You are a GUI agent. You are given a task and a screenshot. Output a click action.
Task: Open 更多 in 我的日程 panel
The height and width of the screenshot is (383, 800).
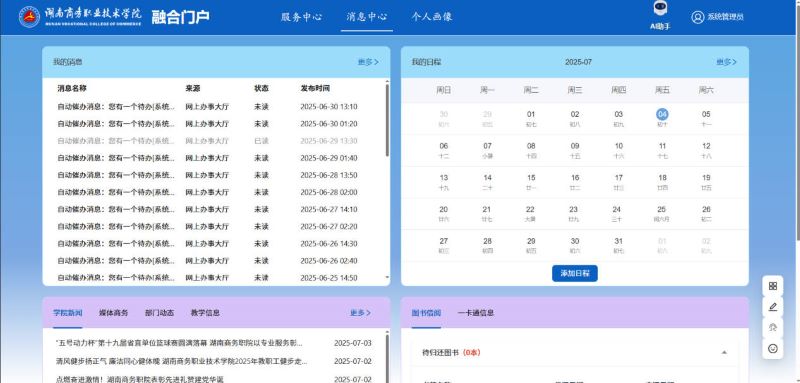coord(727,62)
